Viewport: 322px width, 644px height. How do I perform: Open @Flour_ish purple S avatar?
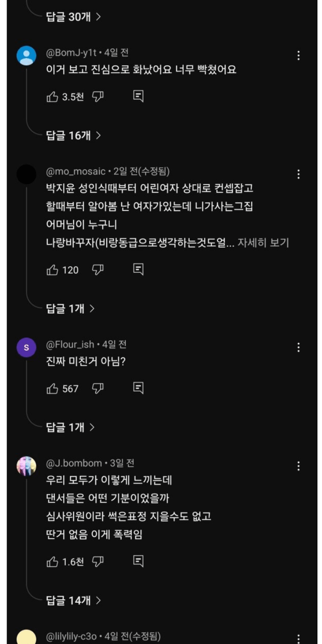click(27, 348)
